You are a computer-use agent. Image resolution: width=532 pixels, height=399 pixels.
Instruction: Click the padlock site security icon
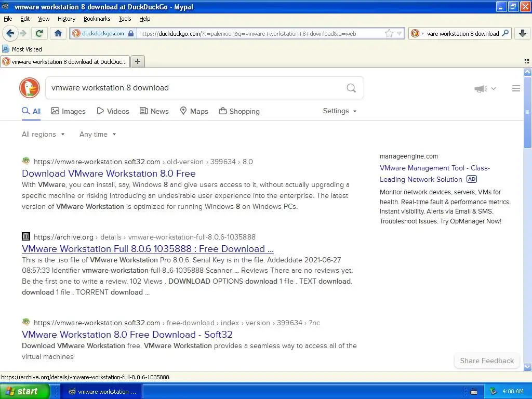point(131,33)
